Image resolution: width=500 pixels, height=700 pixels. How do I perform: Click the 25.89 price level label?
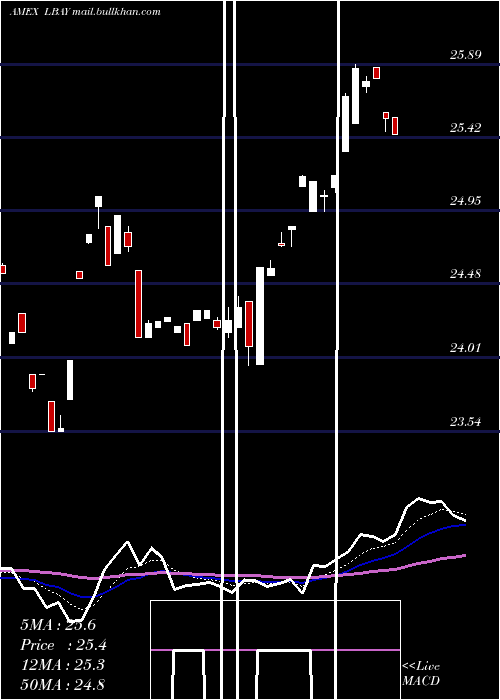466,55
